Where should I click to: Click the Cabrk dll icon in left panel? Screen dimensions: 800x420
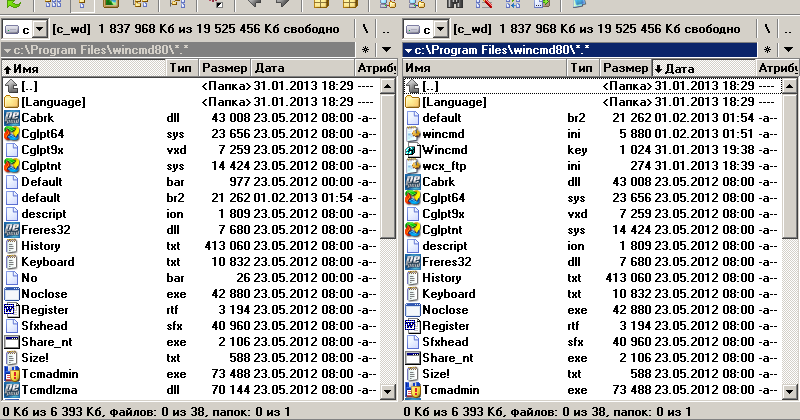pos(12,118)
